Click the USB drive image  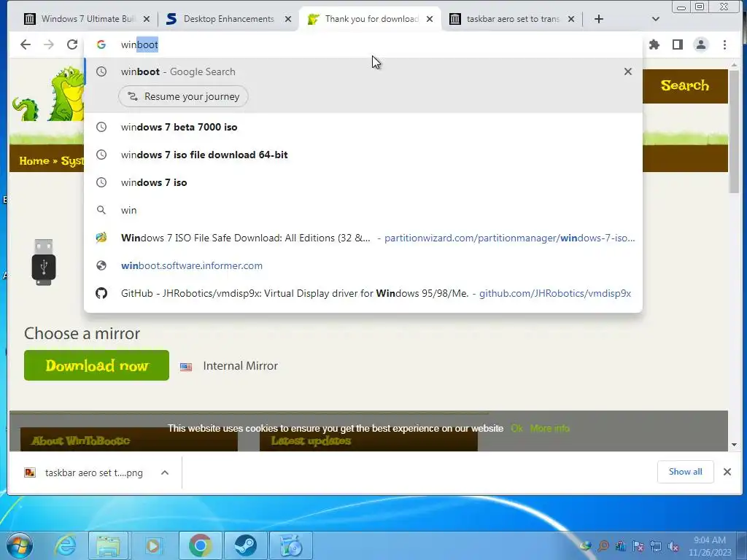click(44, 262)
